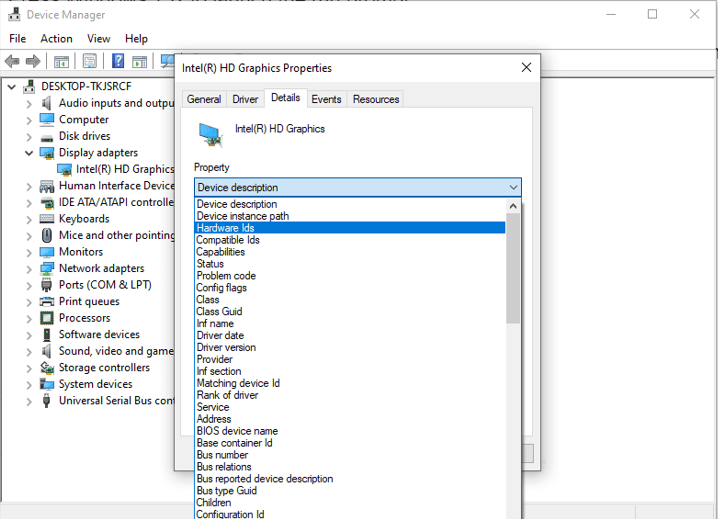Open the File menu

pyautogui.click(x=17, y=38)
